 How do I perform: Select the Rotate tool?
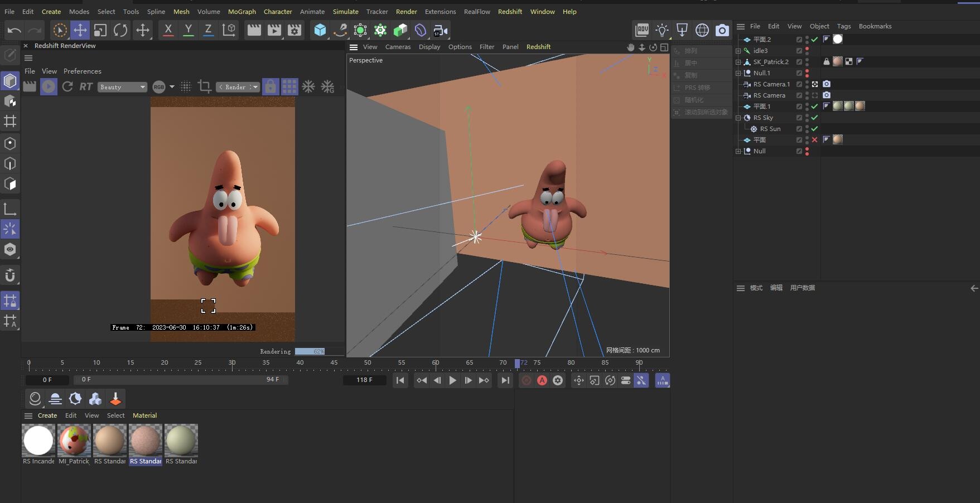coord(120,30)
